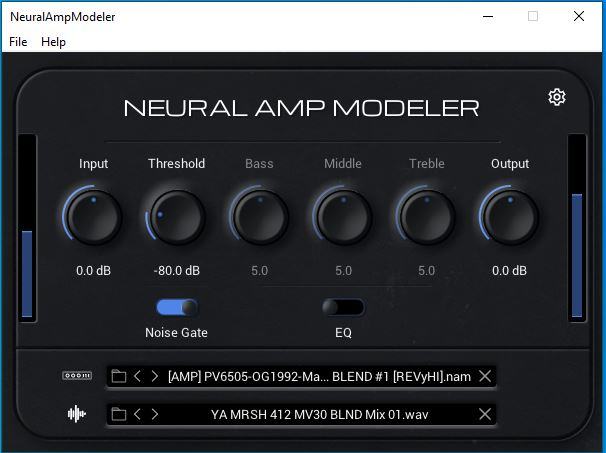
Task: Click the Middle value 5.0
Action: click(x=343, y=271)
